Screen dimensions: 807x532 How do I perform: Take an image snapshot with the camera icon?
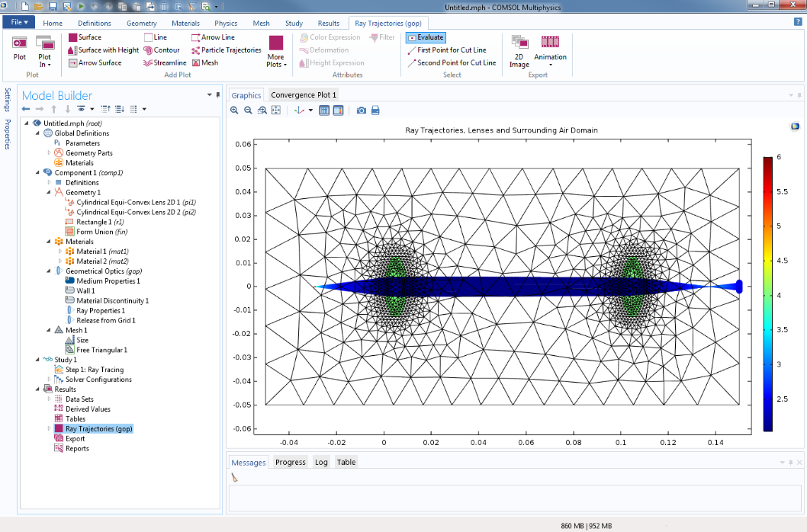click(362, 110)
